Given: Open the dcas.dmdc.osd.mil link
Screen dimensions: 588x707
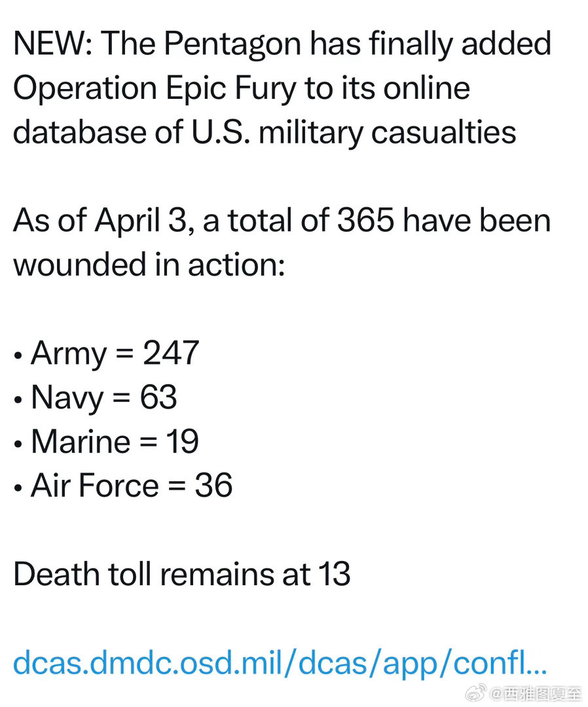Looking at the screenshot, I should [280, 662].
